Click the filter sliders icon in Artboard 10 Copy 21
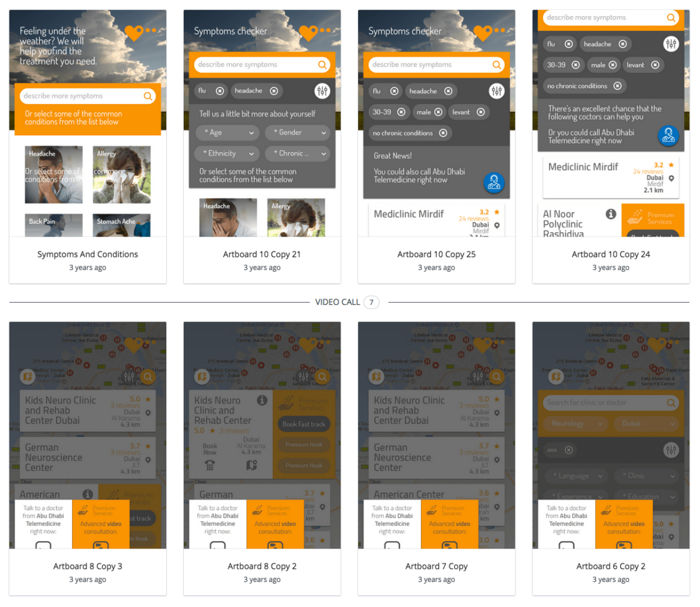Viewport: 700px width, 607px height. point(322,91)
